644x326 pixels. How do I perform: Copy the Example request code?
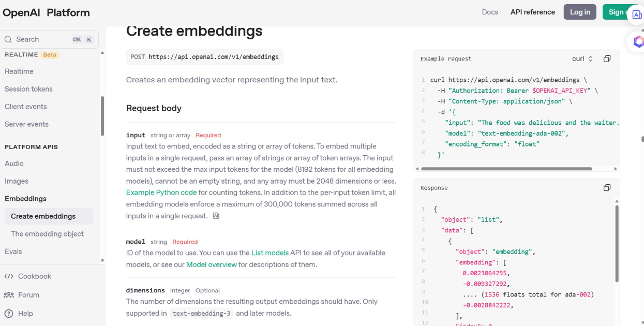[607, 58]
